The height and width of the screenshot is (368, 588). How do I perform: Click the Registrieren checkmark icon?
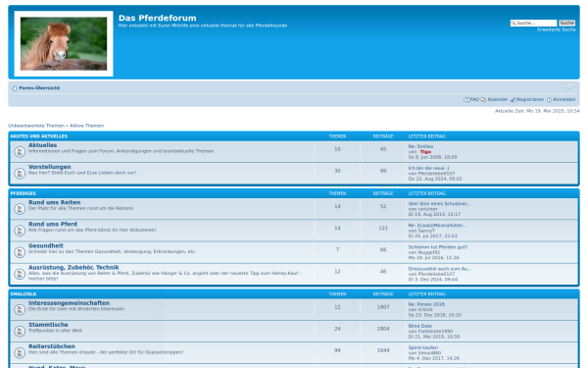coord(513,99)
